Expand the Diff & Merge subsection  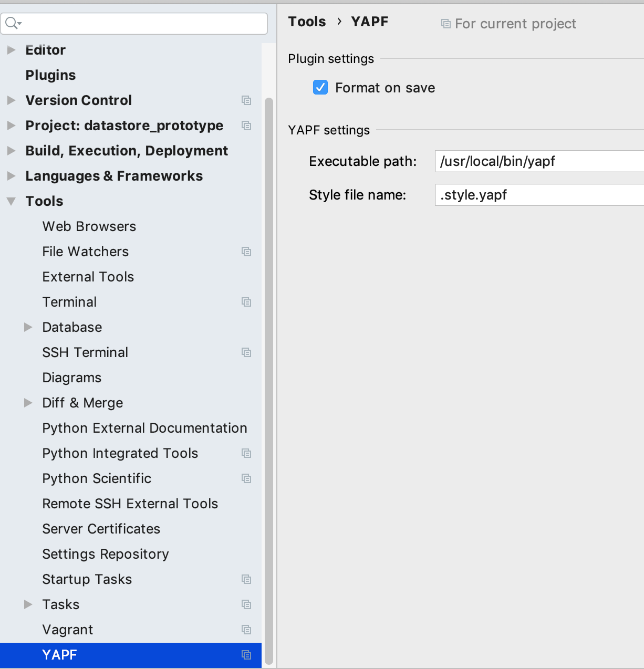point(28,403)
